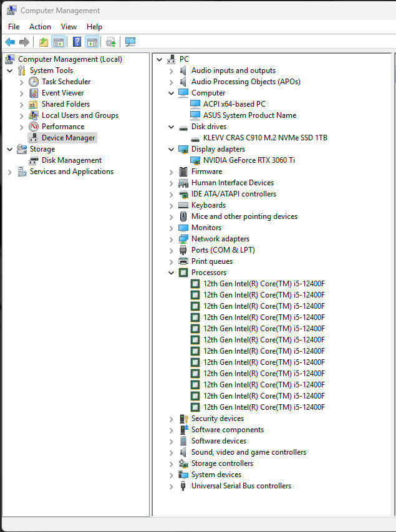Expand the IDE ATA/ATAPI controllers category
396x532 pixels.
coord(171,195)
